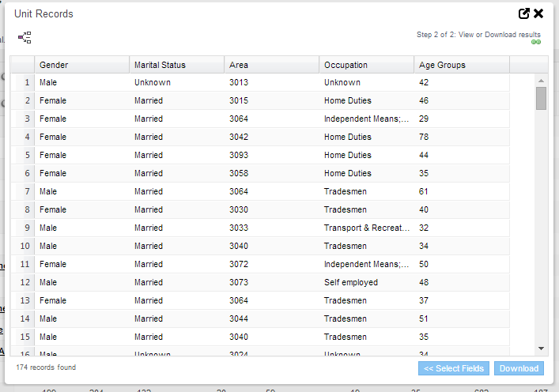Click the tree structure icon below title
This screenshot has height=392, width=559.
(25, 37)
